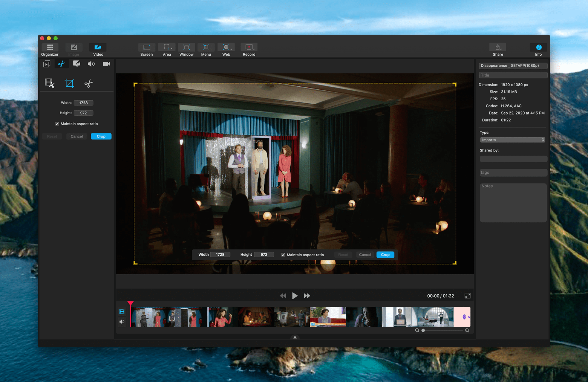The image size is (588, 382).
Task: Open the Audio speaker settings tab
Action: click(91, 64)
